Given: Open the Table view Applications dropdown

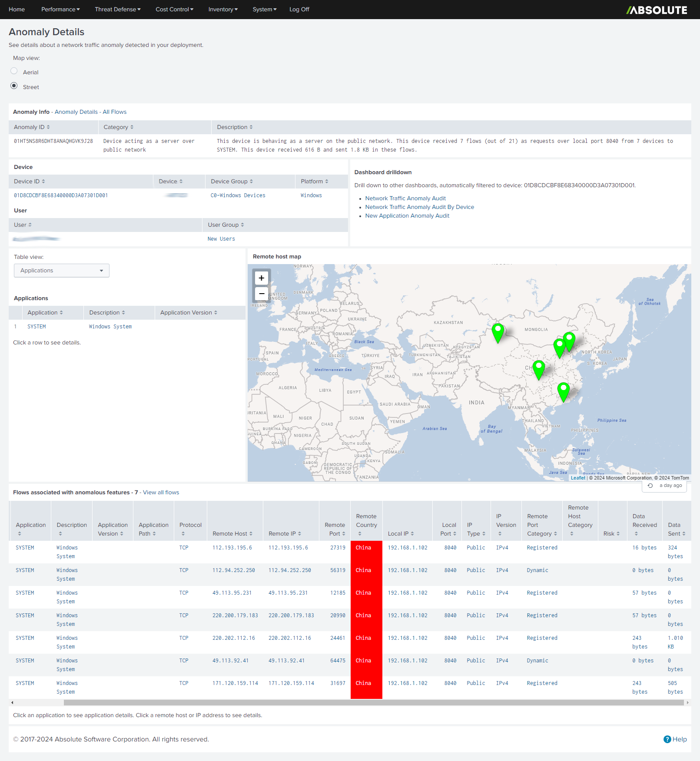Looking at the screenshot, I should click(62, 271).
